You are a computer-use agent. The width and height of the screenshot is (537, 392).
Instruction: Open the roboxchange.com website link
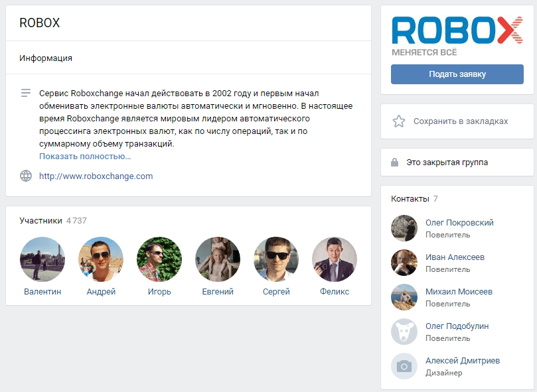point(96,176)
